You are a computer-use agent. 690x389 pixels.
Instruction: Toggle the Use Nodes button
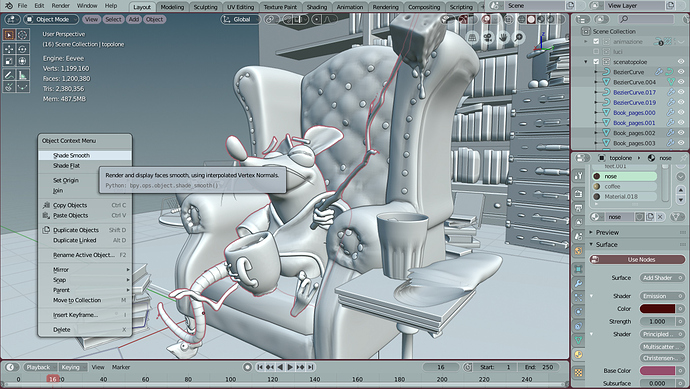click(x=637, y=260)
